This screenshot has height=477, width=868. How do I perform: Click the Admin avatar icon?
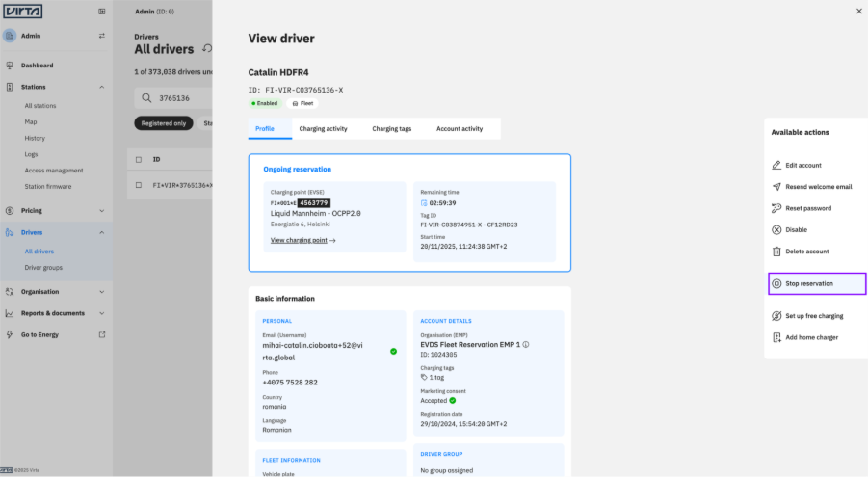tap(10, 36)
